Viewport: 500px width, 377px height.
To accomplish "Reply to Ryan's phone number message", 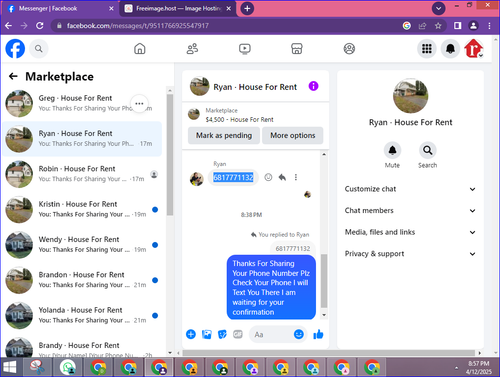I will click(282, 177).
